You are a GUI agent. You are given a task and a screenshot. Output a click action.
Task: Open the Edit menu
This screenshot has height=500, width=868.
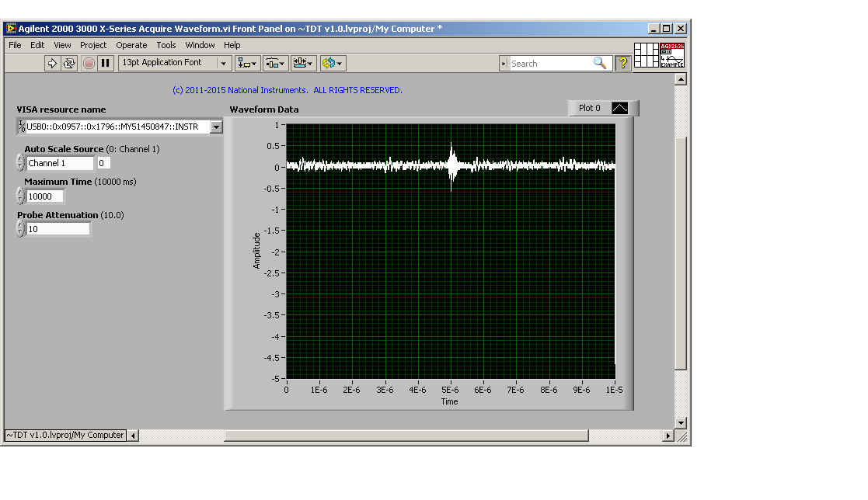click(x=37, y=45)
